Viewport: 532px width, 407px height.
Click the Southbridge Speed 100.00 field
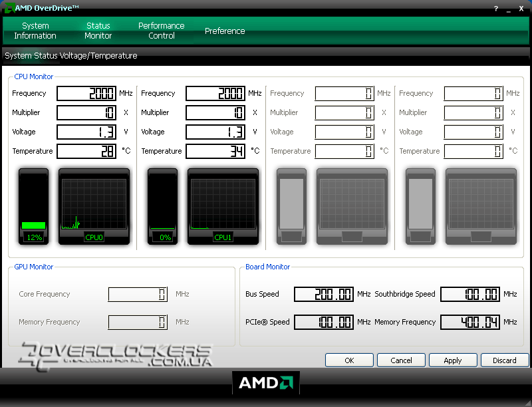click(470, 294)
